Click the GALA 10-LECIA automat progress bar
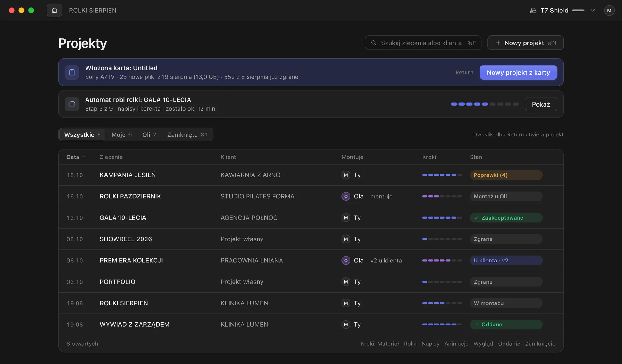This screenshot has height=364, width=622. [485, 104]
